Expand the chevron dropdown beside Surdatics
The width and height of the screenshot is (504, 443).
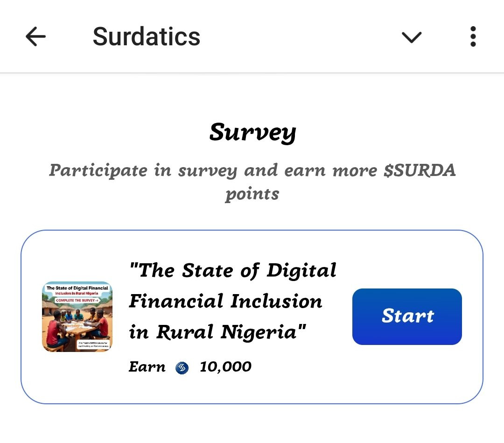pos(412,37)
